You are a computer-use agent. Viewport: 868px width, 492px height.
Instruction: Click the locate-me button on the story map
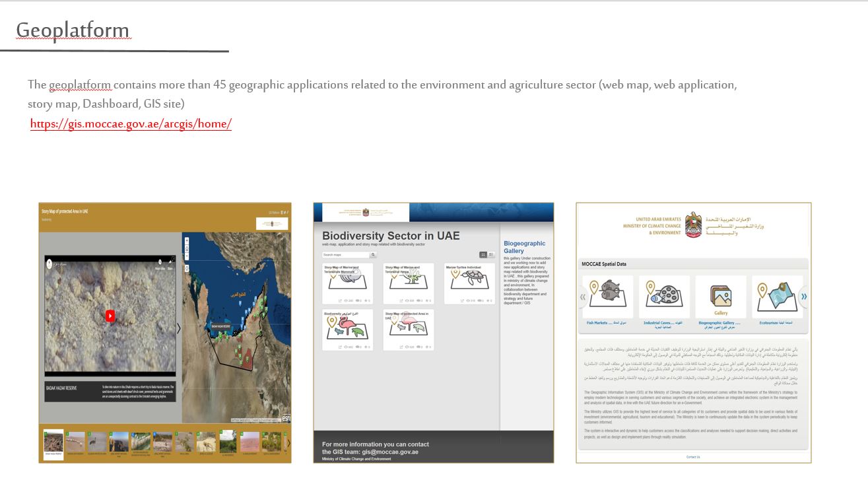coord(187,268)
